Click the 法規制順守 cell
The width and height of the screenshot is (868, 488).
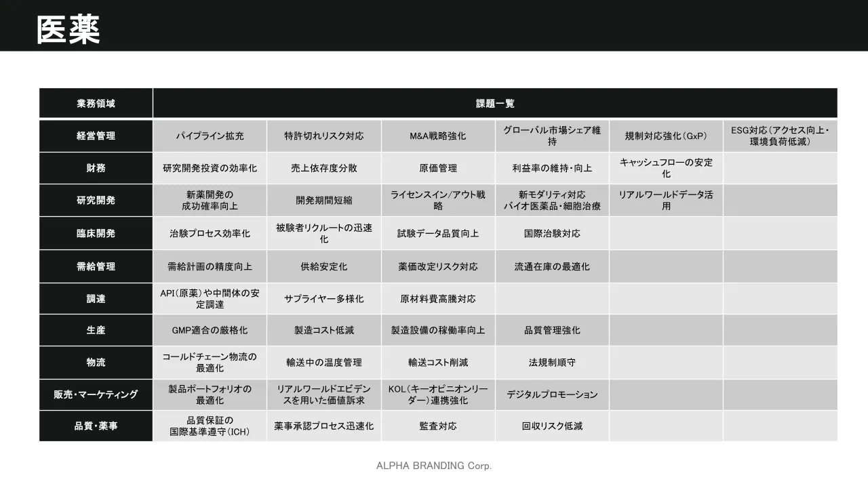552,362
